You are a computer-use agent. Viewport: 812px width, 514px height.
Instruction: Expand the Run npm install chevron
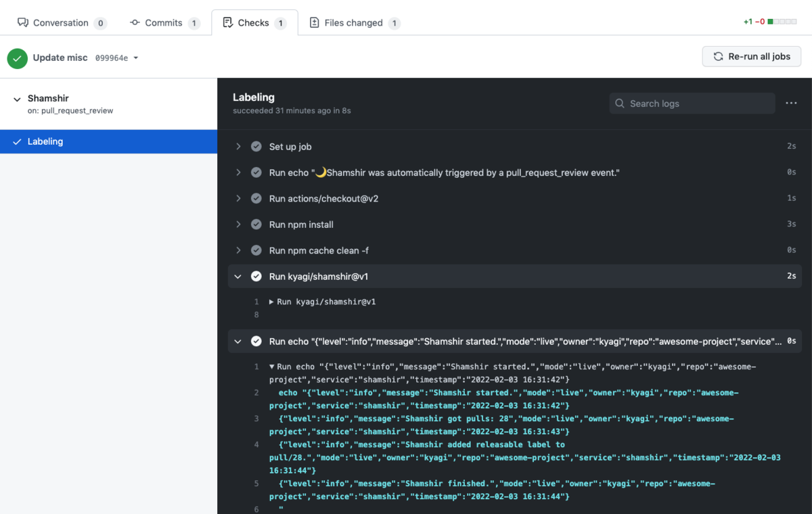point(238,224)
